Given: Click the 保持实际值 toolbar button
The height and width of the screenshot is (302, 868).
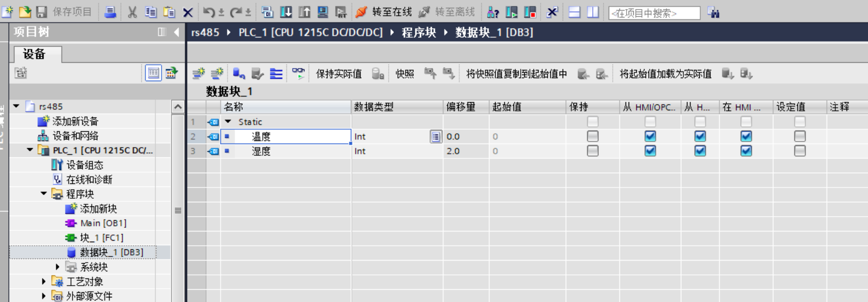Looking at the screenshot, I should point(339,74).
